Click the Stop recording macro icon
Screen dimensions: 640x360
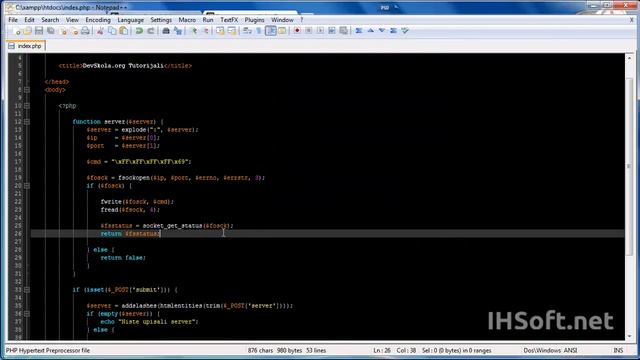pos(309,31)
